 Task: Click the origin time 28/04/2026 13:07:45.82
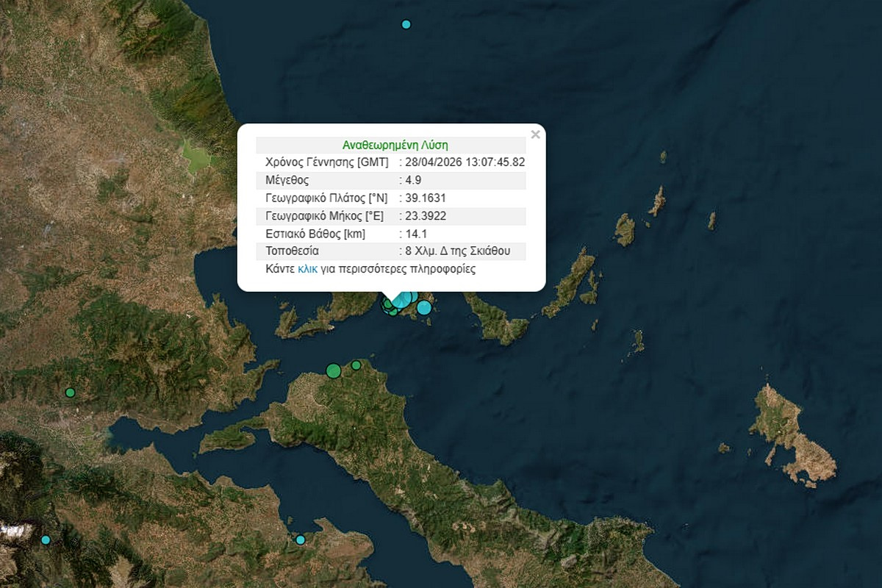(465, 162)
